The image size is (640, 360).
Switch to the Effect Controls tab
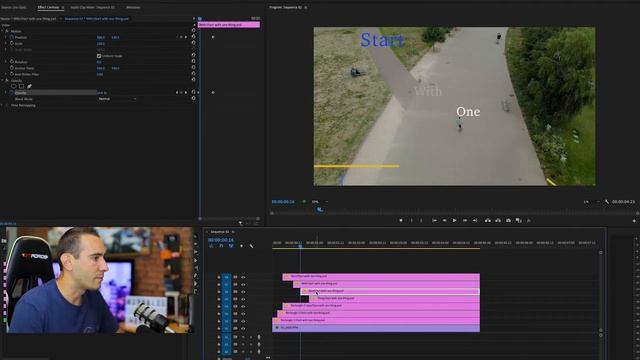click(x=48, y=7)
